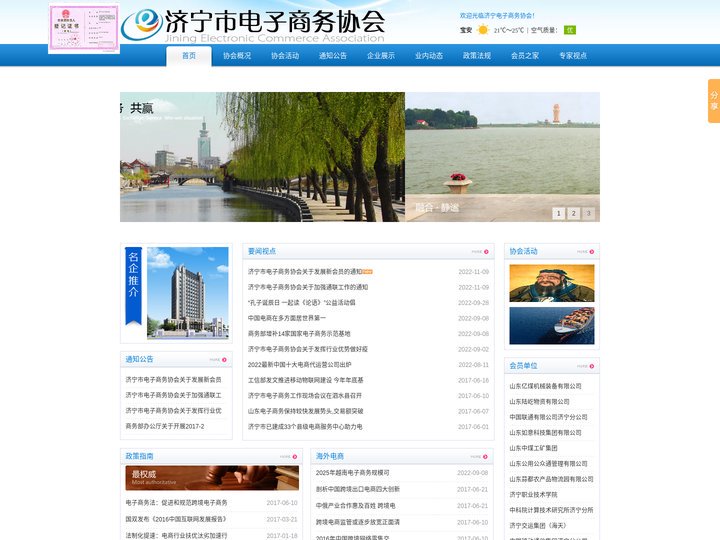Open article 济宁市电子商务工作现场会议在泗水县召开
The height and width of the screenshot is (540, 720).
305,395
